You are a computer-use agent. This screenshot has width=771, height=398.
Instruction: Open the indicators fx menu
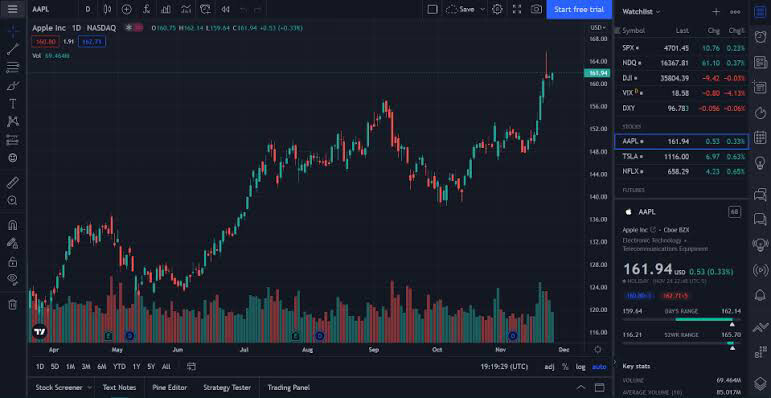click(147, 9)
